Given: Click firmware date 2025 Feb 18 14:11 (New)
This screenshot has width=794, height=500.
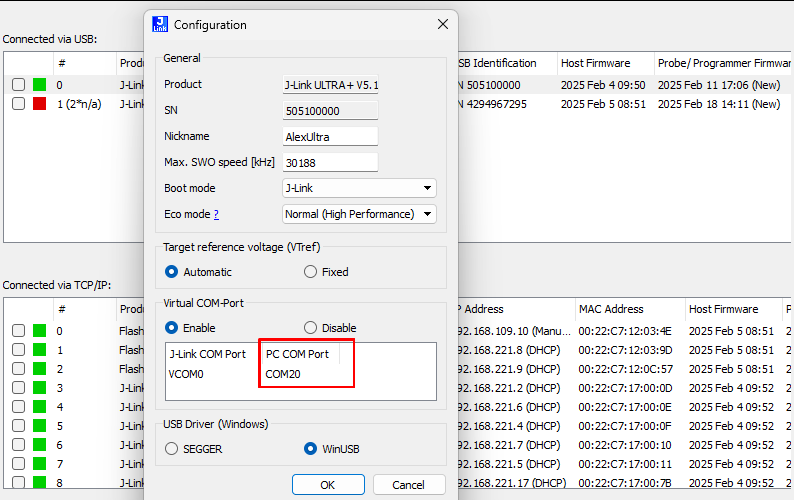Looking at the screenshot, I should click(x=719, y=104).
